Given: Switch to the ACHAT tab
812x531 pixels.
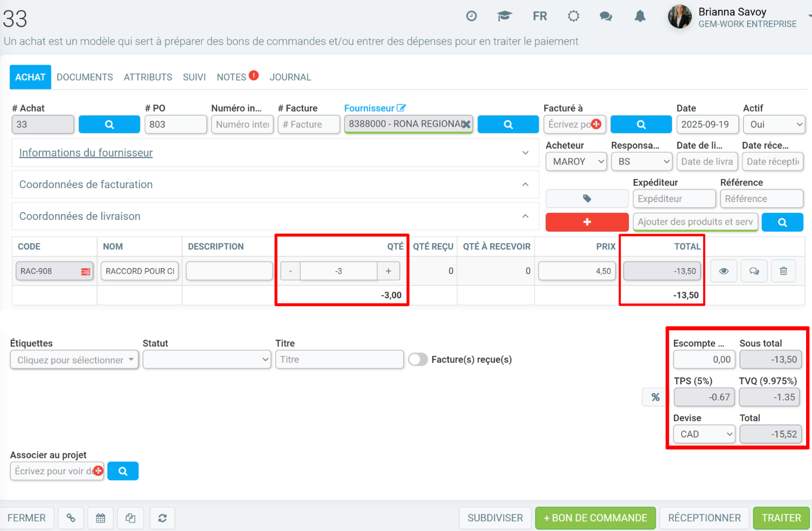Looking at the screenshot, I should [30, 77].
